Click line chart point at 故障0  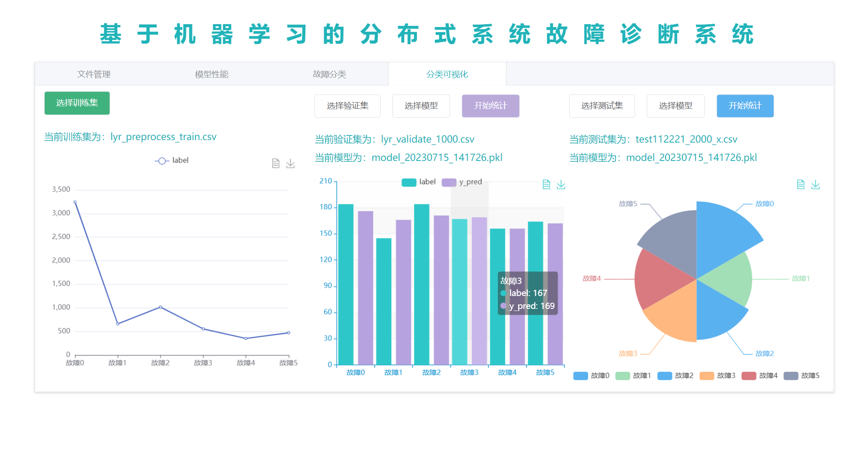tap(75, 202)
